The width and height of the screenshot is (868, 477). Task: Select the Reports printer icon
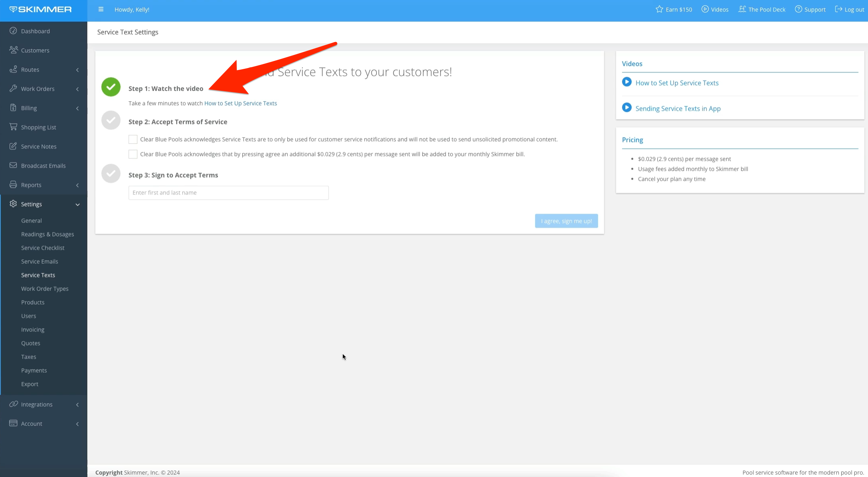point(13,184)
